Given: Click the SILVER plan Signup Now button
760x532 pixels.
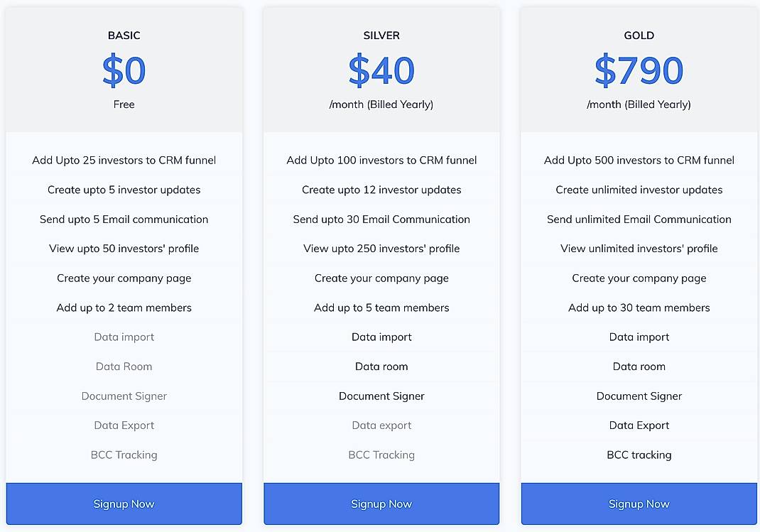Looking at the screenshot, I should (381, 504).
